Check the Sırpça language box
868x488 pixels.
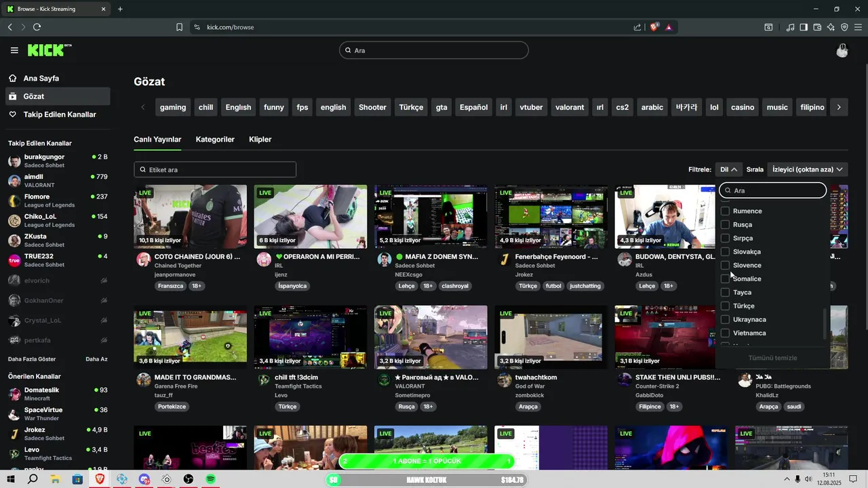[725, 238]
